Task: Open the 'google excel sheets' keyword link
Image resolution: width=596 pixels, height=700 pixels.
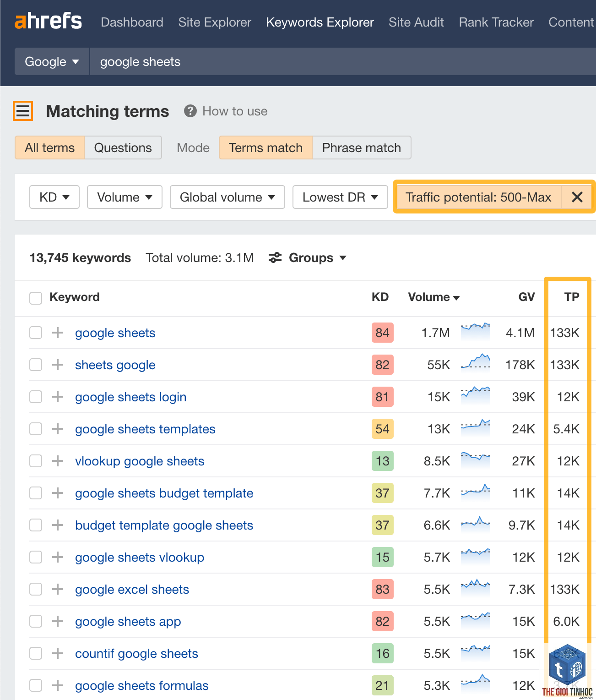Action: click(132, 590)
